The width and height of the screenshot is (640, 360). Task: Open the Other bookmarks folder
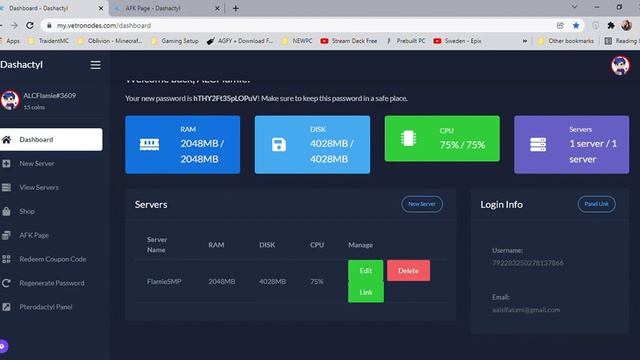(x=566, y=41)
